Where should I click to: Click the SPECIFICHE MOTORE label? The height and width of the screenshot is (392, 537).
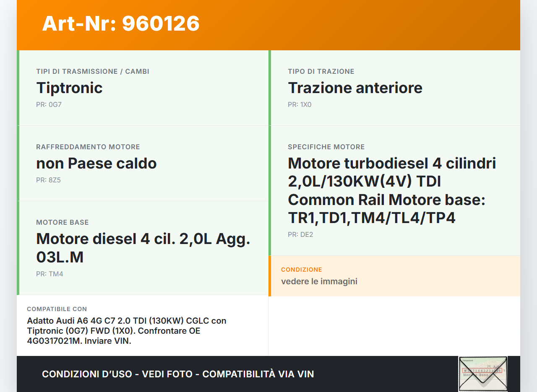(326, 147)
